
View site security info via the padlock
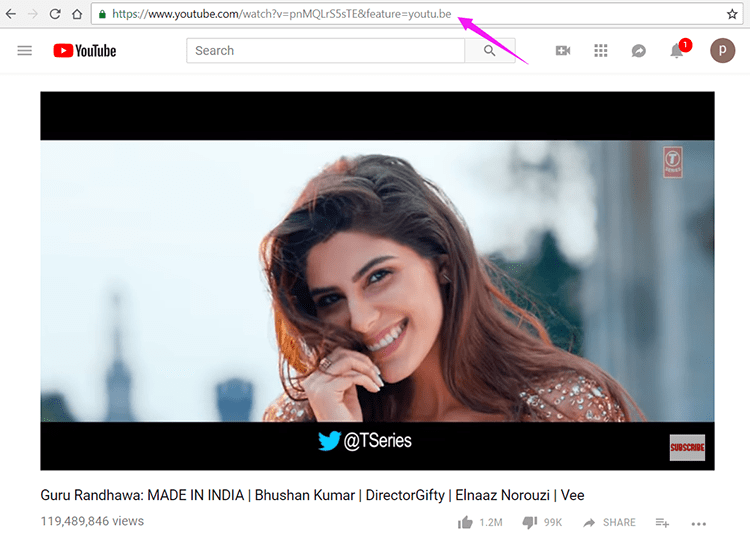click(x=102, y=14)
